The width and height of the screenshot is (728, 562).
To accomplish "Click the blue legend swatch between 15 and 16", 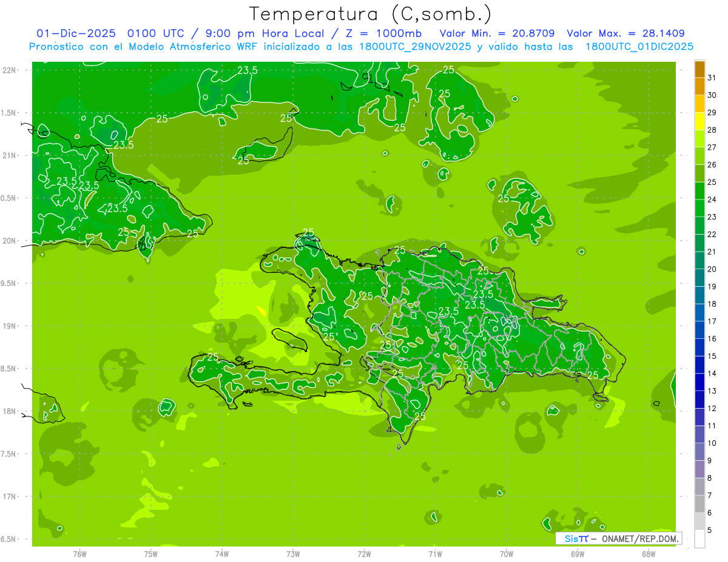I will point(699,347).
